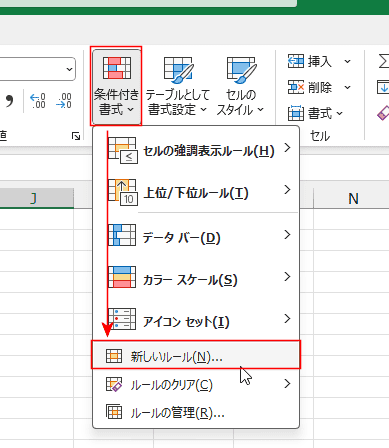Viewport: 389px width, 448px height.
Task: Click the 削除 cells icon
Action: tap(296, 87)
